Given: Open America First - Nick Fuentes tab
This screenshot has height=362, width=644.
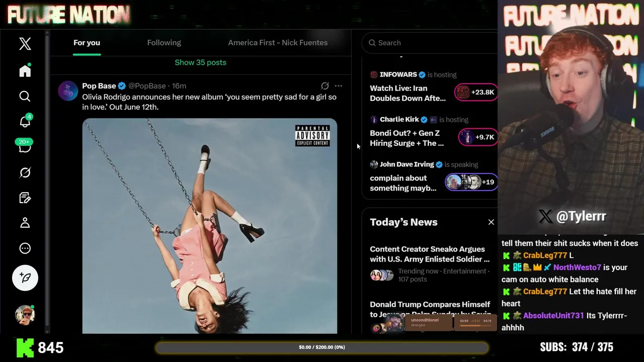Looking at the screenshot, I should pos(278,43).
